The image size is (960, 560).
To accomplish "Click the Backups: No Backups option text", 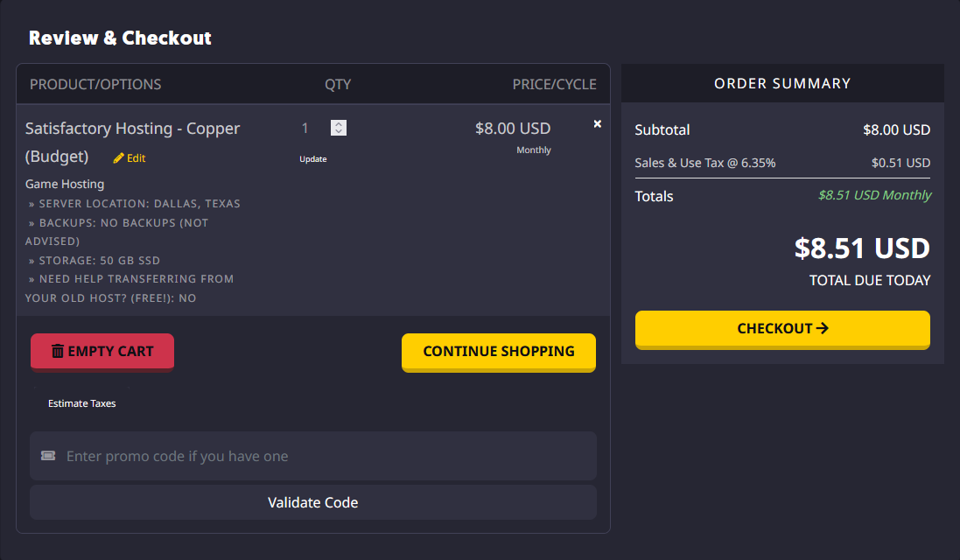I will (117, 232).
